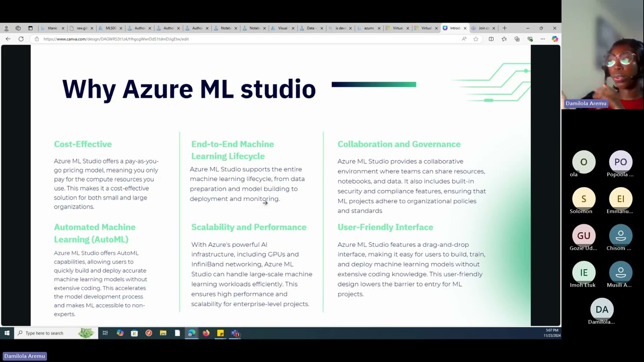Image resolution: width=644 pixels, height=362 pixels.
Task: Reload the Canva page with refresh icon
Action: pos(21,39)
